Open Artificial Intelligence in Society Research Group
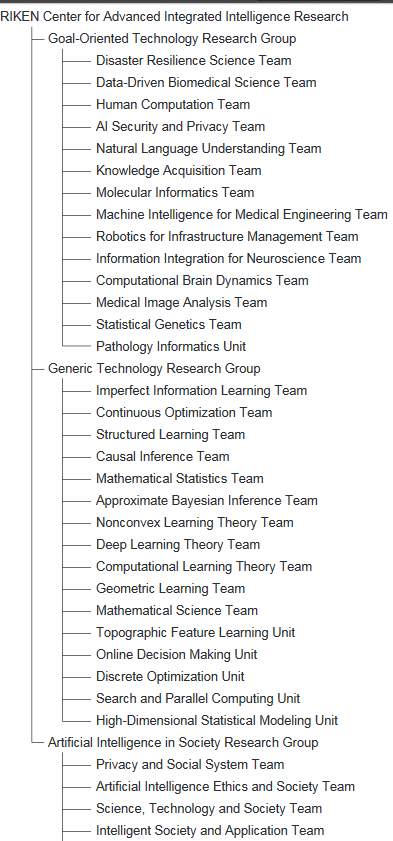This screenshot has height=841, width=393. (183, 742)
